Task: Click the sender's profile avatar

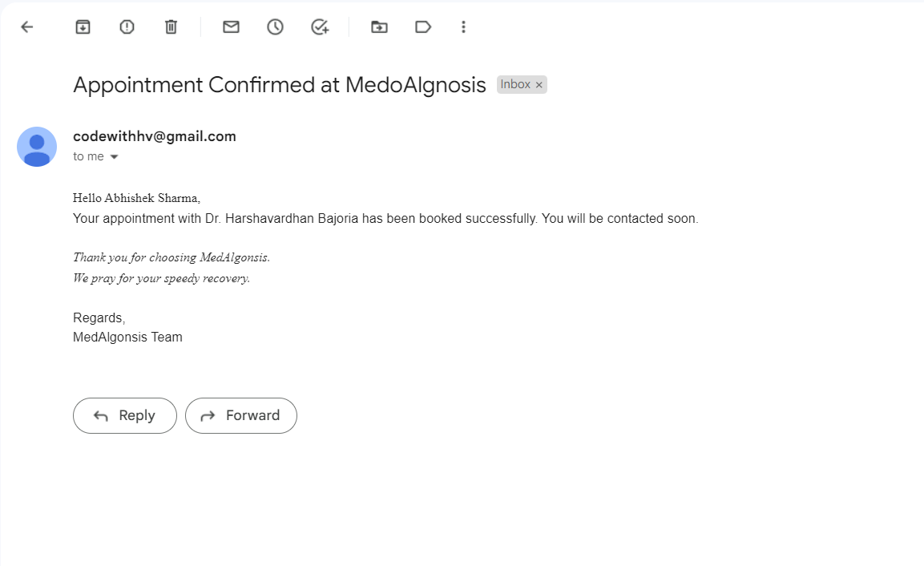Action: [x=37, y=147]
